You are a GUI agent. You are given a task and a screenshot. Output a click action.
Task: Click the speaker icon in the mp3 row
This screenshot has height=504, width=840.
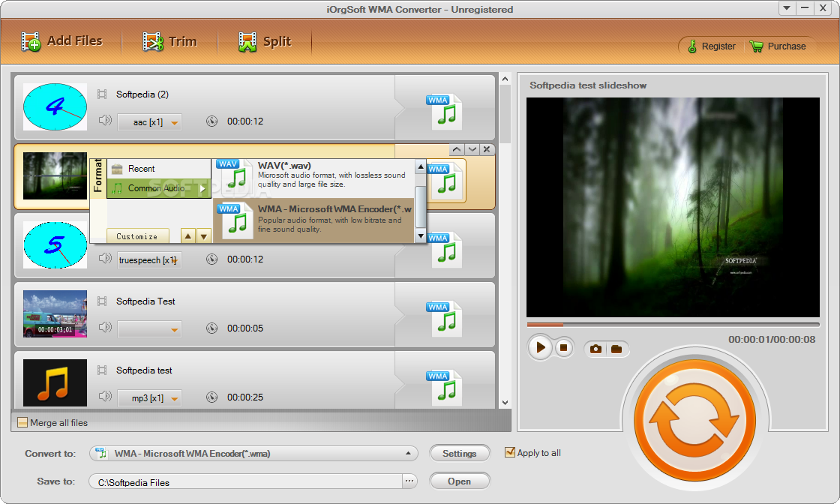coord(105,396)
